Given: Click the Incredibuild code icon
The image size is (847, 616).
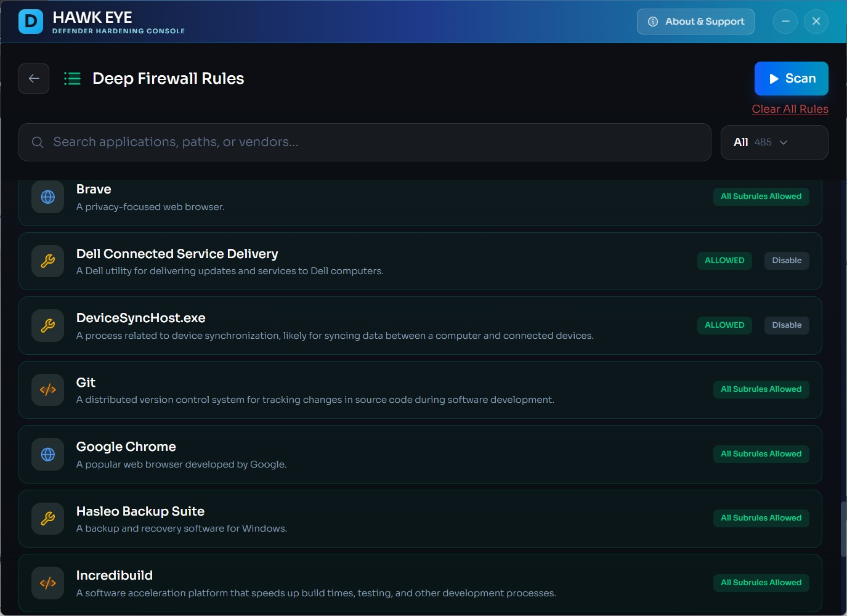Looking at the screenshot, I should (47, 583).
